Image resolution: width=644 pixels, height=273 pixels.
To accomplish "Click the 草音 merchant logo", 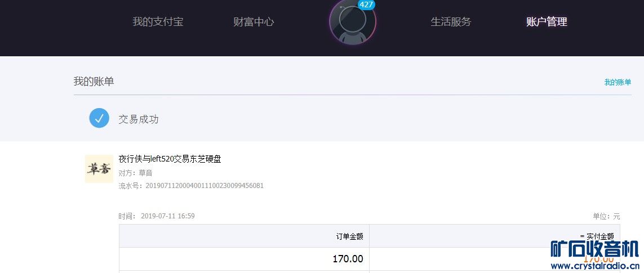I will (99, 169).
